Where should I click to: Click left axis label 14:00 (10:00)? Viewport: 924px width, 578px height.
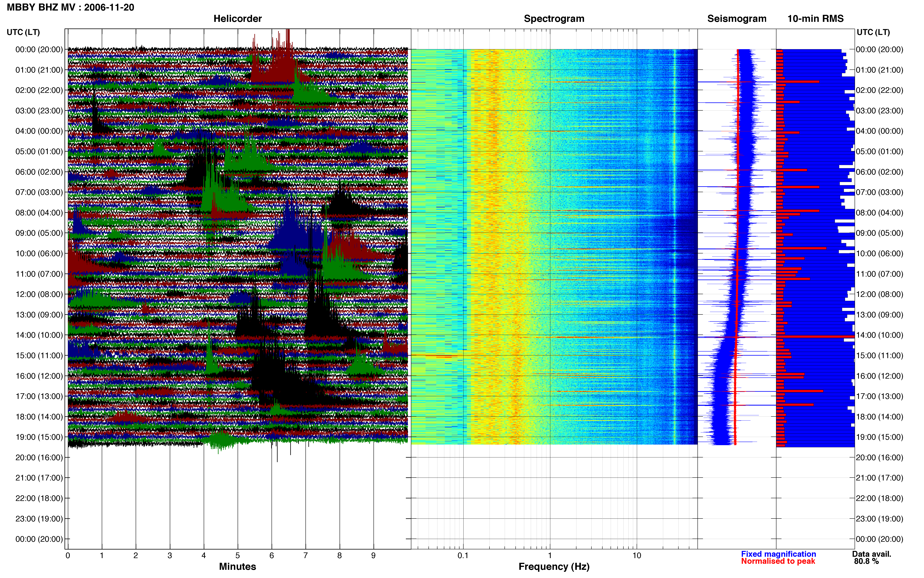pyautogui.click(x=39, y=335)
